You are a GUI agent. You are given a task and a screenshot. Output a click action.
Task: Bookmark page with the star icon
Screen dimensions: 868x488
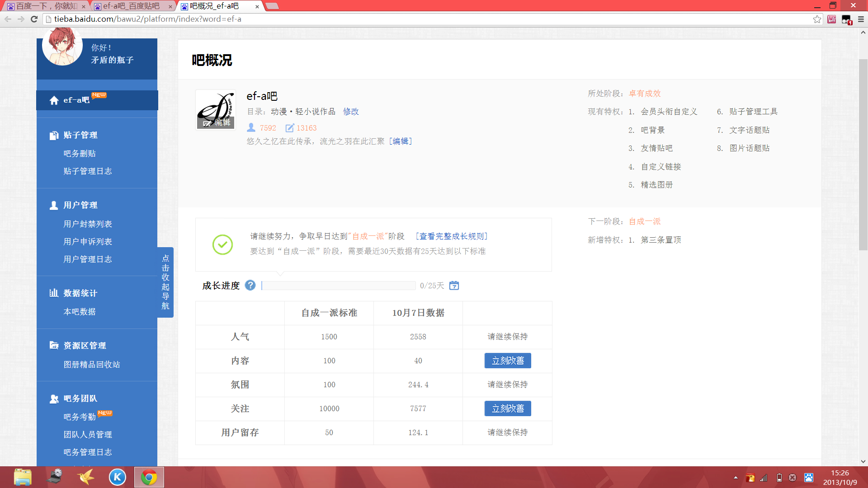tap(817, 19)
